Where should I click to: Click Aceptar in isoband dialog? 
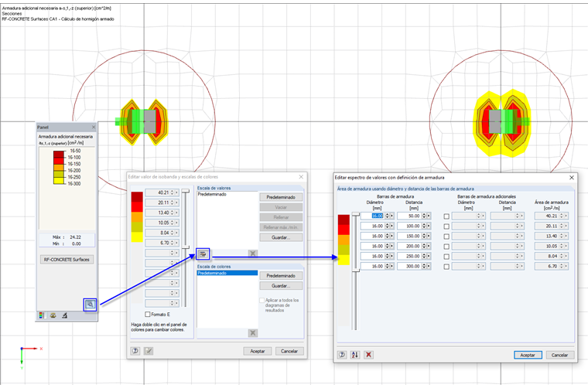pyautogui.click(x=258, y=352)
